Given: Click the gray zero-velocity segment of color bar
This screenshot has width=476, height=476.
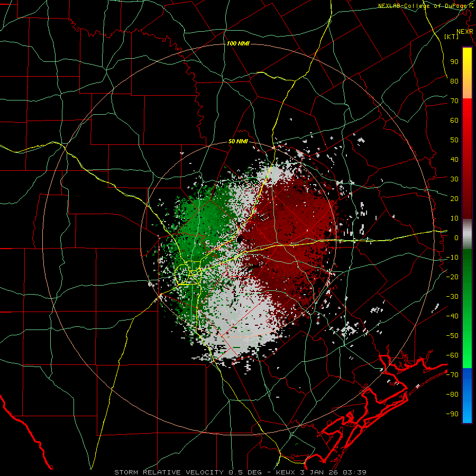Looking at the screenshot, I should click(467, 234).
